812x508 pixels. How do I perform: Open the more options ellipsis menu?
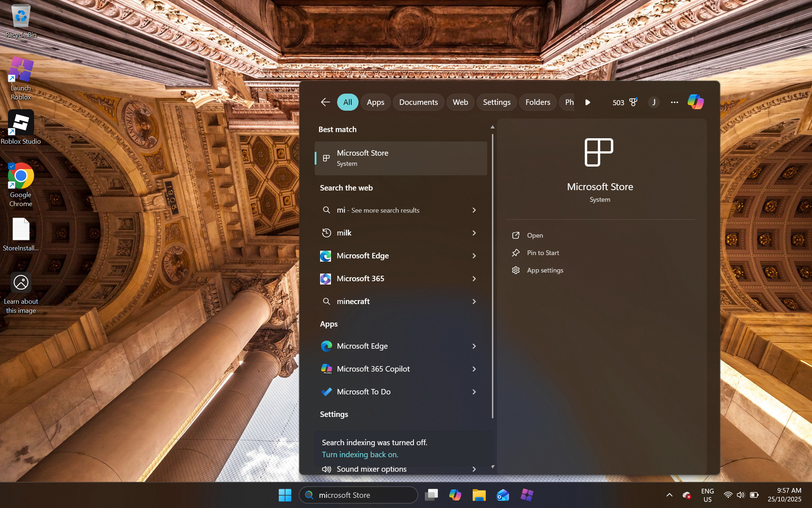(x=674, y=102)
